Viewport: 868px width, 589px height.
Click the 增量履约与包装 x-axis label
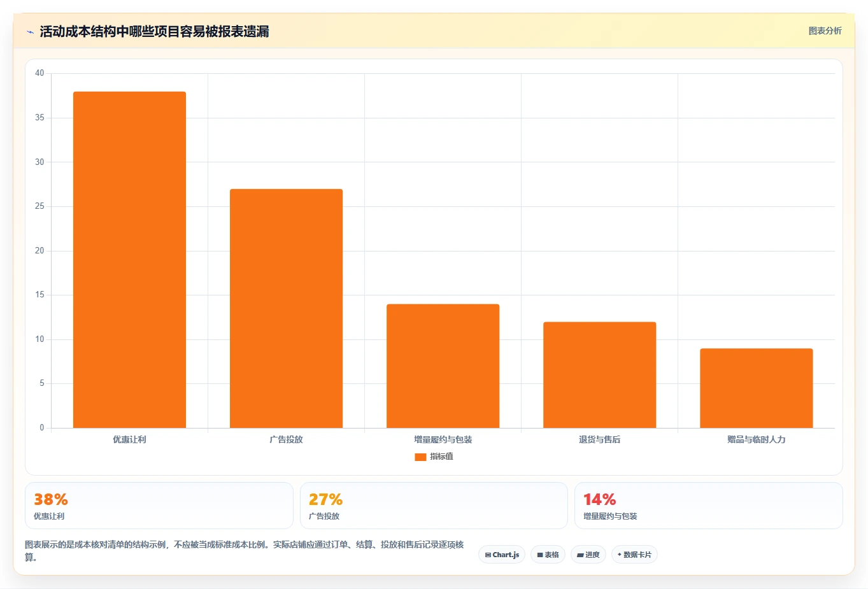(x=443, y=439)
